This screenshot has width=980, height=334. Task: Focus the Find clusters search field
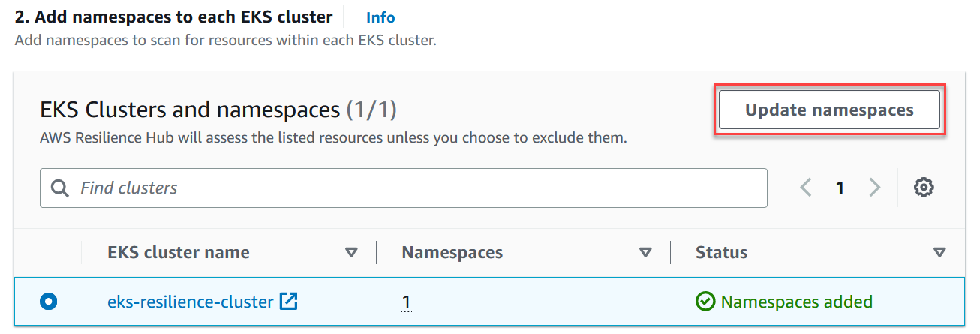[x=420, y=188]
